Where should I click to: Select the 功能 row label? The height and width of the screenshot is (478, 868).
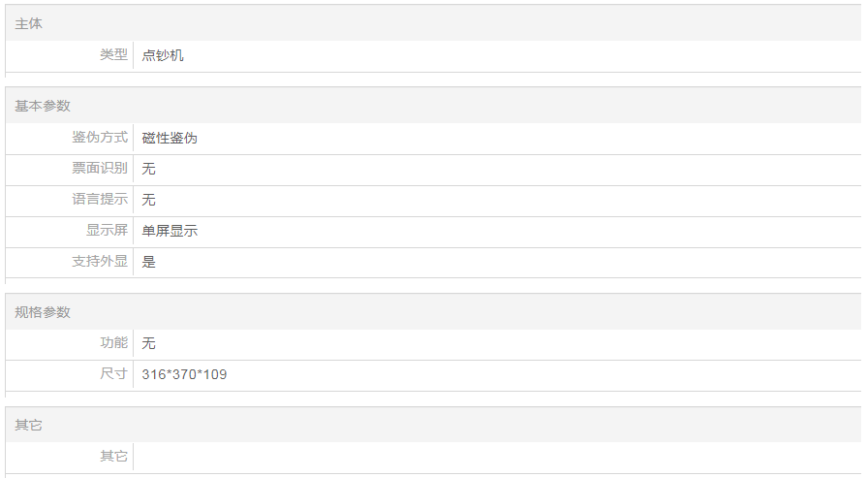(113, 343)
